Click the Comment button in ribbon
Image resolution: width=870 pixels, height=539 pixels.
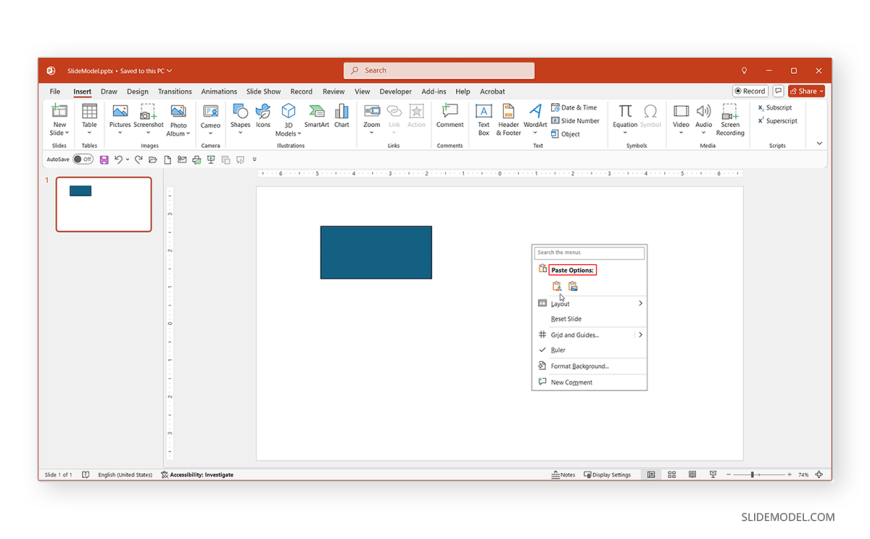coord(449,115)
